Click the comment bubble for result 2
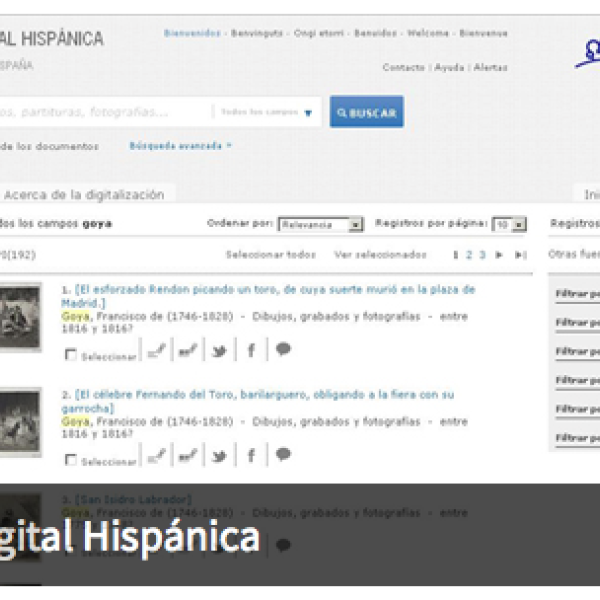 [283, 454]
